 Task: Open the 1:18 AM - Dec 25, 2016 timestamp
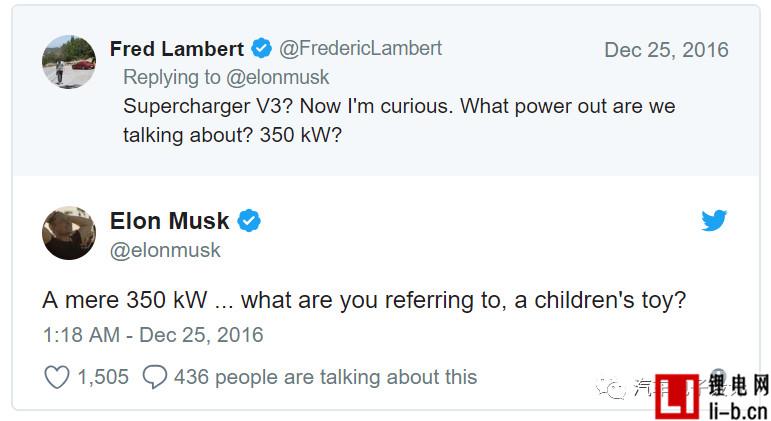coord(153,335)
